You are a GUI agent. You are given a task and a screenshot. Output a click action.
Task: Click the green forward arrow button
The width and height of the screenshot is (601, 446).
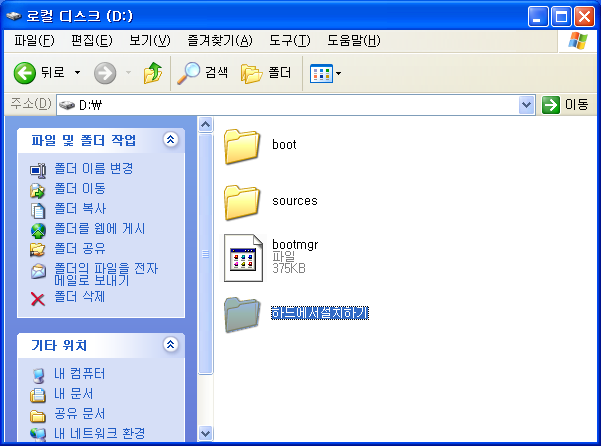(105, 73)
